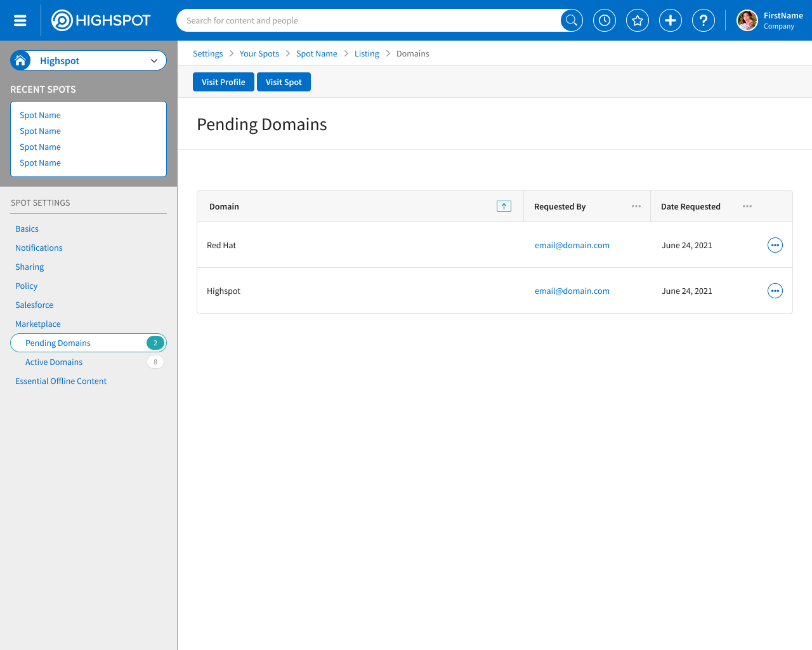The width and height of the screenshot is (812, 650).
Task: Click the home icon beside Highspot
Action: point(20,60)
